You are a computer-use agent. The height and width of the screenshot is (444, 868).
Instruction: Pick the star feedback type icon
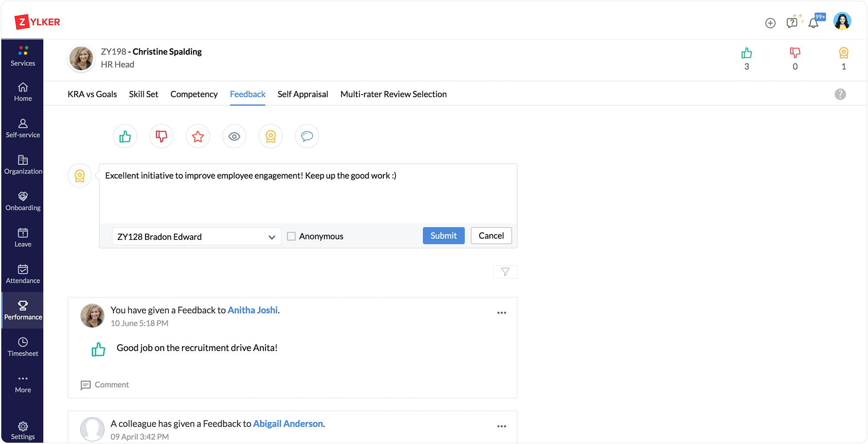[x=198, y=137]
